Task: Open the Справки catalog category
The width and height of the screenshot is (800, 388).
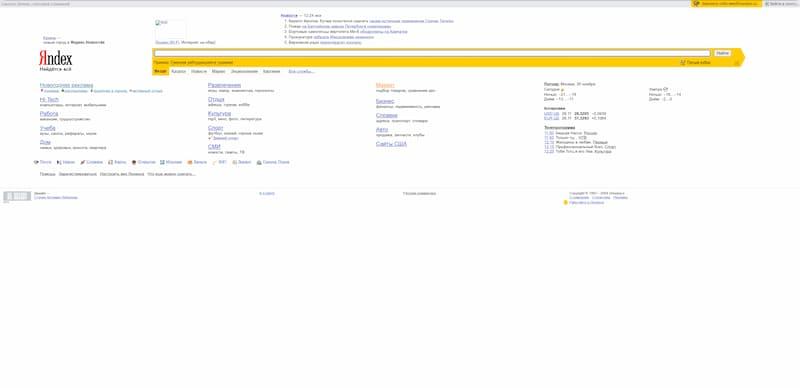Action: [387, 115]
